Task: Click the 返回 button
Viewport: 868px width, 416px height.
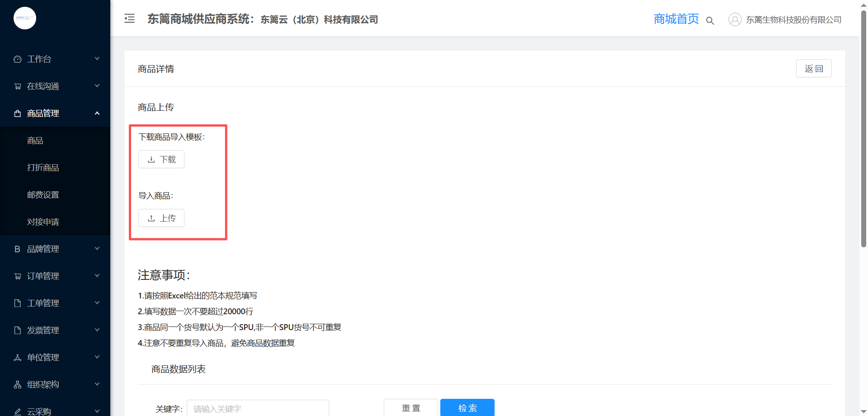Action: coord(814,68)
